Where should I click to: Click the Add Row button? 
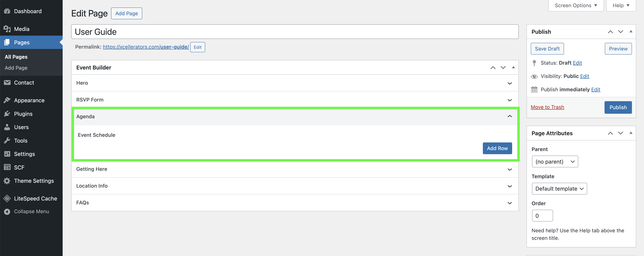pos(497,148)
